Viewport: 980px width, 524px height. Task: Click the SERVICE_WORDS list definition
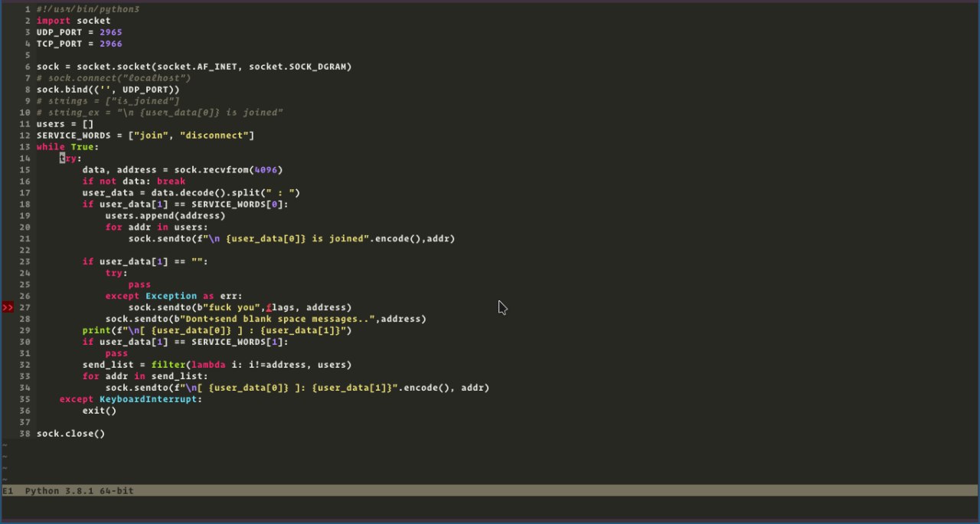tap(145, 136)
